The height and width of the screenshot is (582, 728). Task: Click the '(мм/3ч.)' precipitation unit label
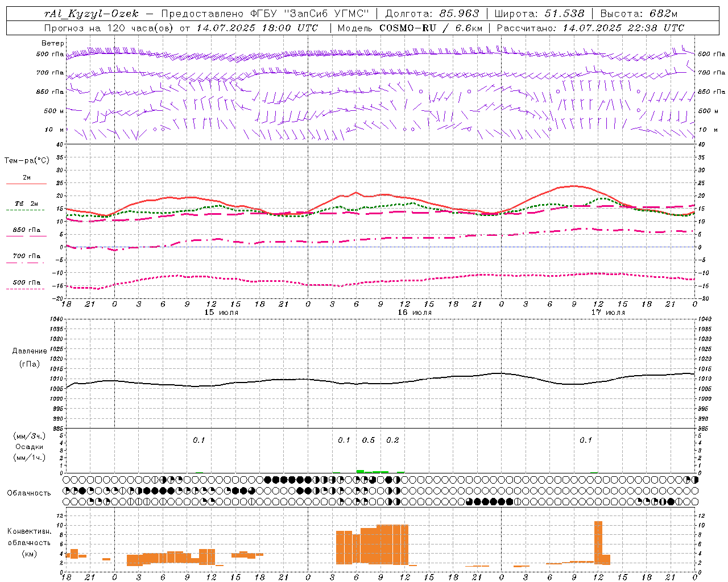point(30,436)
